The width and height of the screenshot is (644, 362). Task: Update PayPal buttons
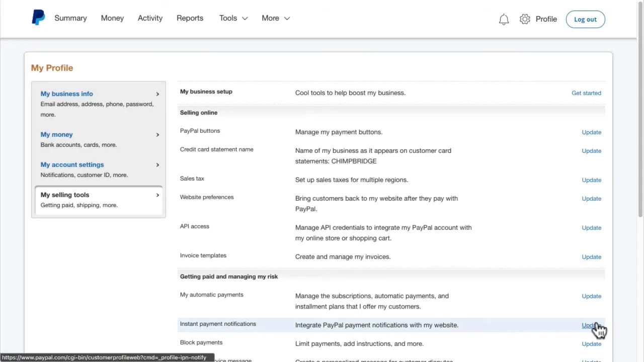coord(591,132)
